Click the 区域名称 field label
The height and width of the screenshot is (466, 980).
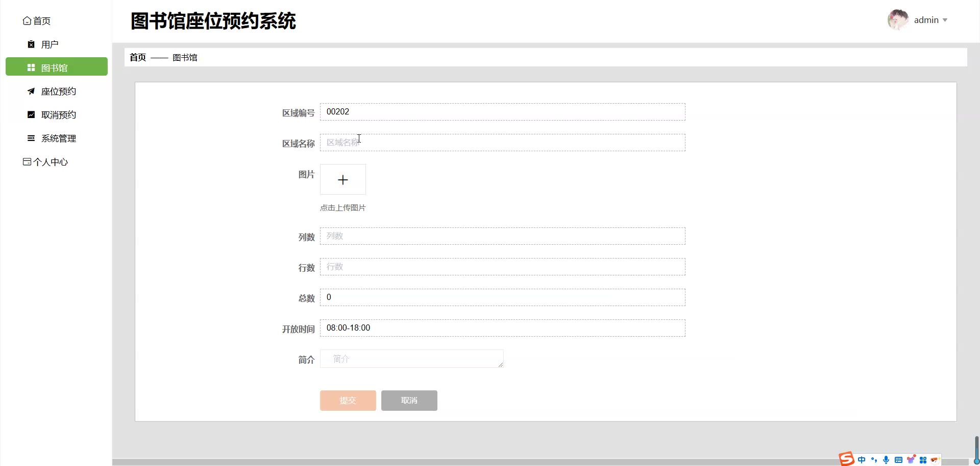[x=299, y=144]
